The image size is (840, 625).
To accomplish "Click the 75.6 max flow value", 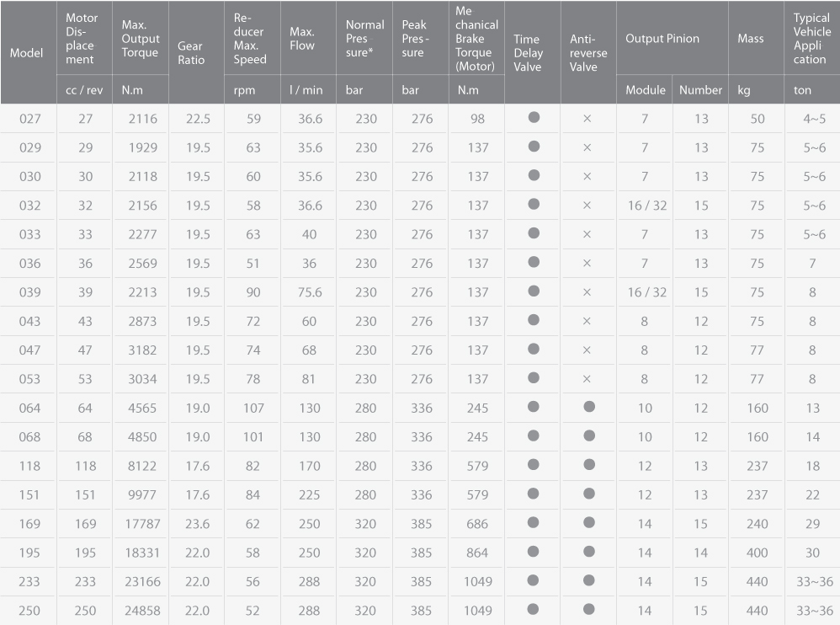I will point(311,292).
